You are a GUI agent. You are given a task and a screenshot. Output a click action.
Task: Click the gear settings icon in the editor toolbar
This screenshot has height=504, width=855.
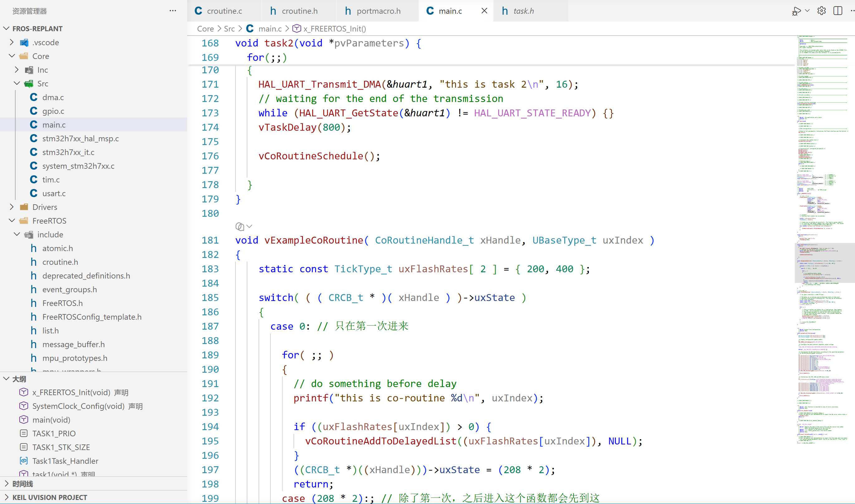click(821, 11)
